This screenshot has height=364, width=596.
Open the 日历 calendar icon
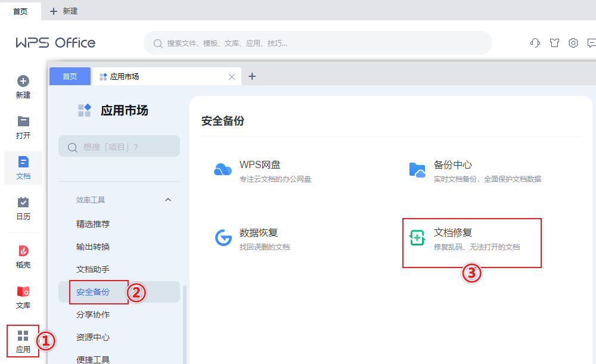point(23,203)
